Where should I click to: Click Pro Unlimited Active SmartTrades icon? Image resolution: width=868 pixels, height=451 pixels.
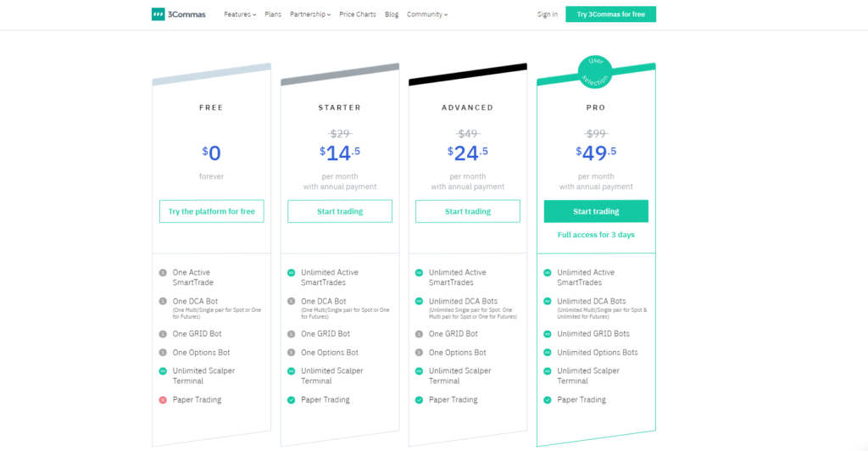click(x=548, y=273)
